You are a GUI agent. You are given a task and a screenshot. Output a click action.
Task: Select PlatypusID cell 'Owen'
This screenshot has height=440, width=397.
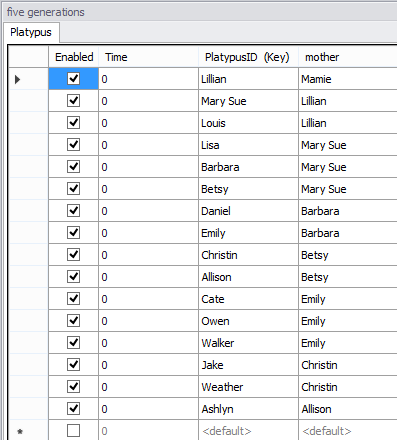click(x=248, y=321)
